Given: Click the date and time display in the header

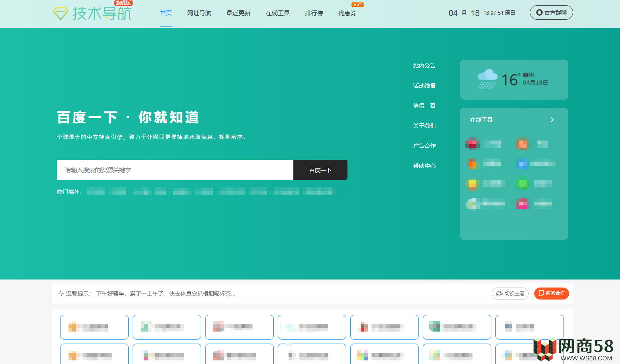Looking at the screenshot, I should [482, 13].
